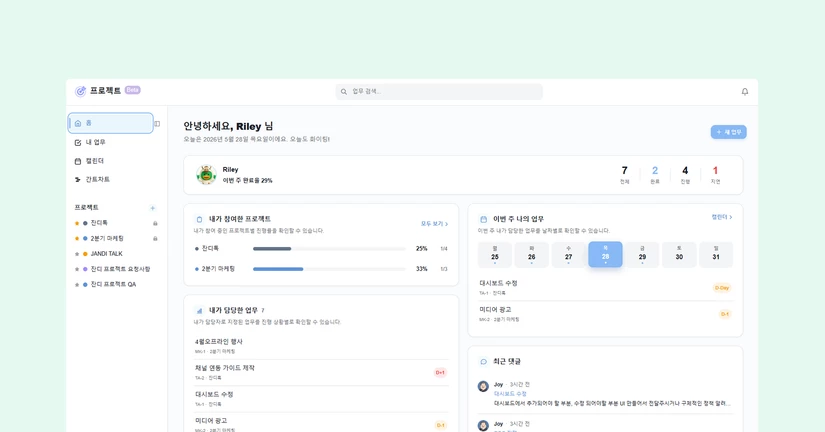Viewport: 825px width, 432px height.
Task: Toggle the favorite star for 잔디 프로젝트 요청사항
Action: point(77,269)
